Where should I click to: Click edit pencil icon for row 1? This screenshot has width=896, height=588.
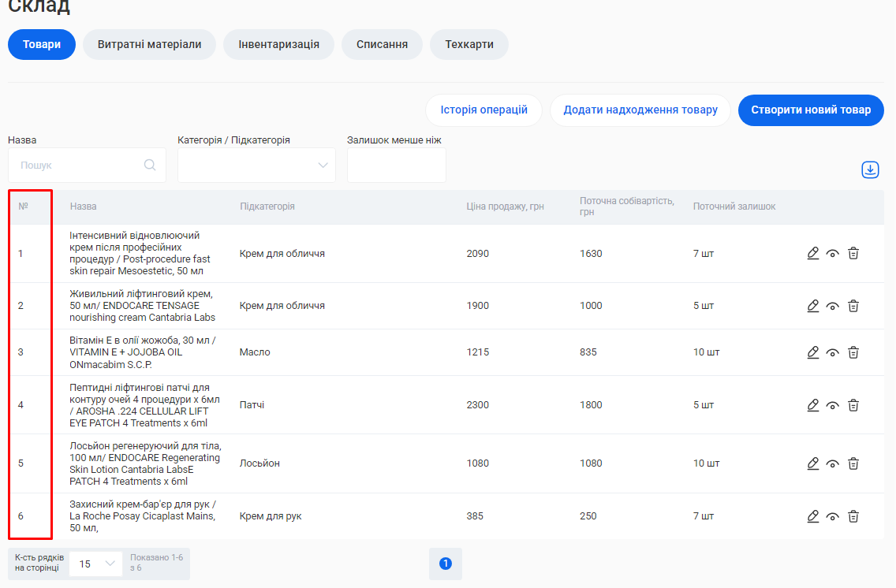813,253
